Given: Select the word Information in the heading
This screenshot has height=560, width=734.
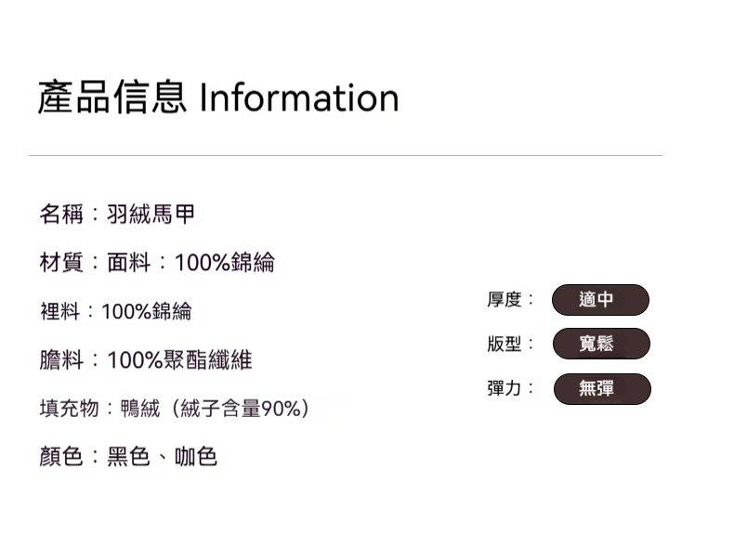Looking at the screenshot, I should (x=299, y=98).
